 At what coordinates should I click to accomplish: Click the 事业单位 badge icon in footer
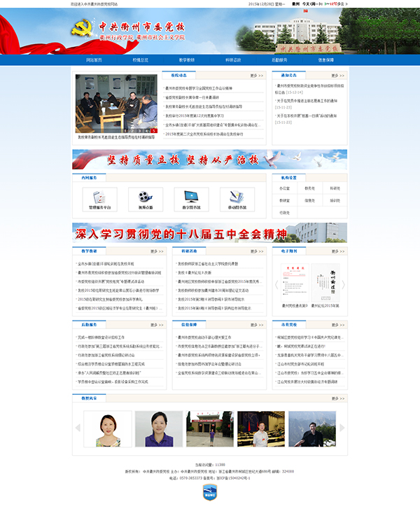(x=210, y=492)
